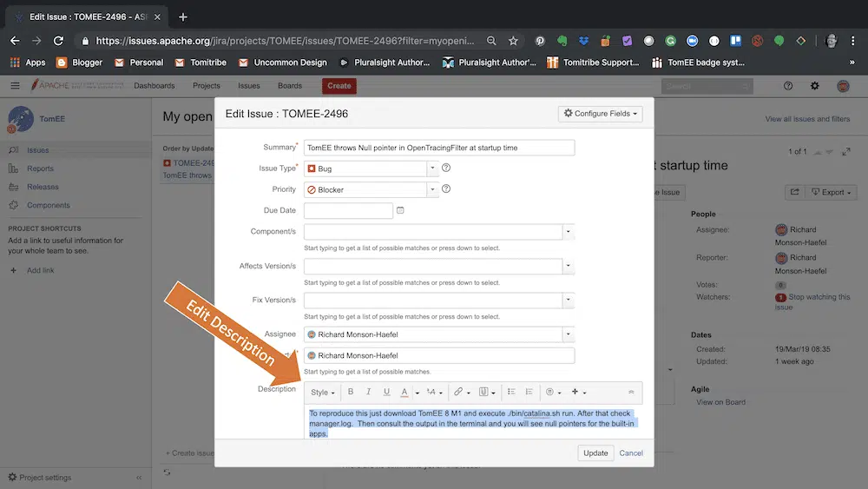Expand the Affects Version/s dropdown arrow

click(568, 266)
